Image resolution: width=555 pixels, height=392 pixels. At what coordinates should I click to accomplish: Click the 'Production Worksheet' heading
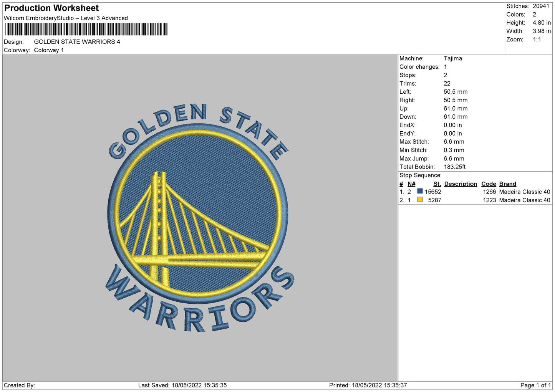coord(51,8)
